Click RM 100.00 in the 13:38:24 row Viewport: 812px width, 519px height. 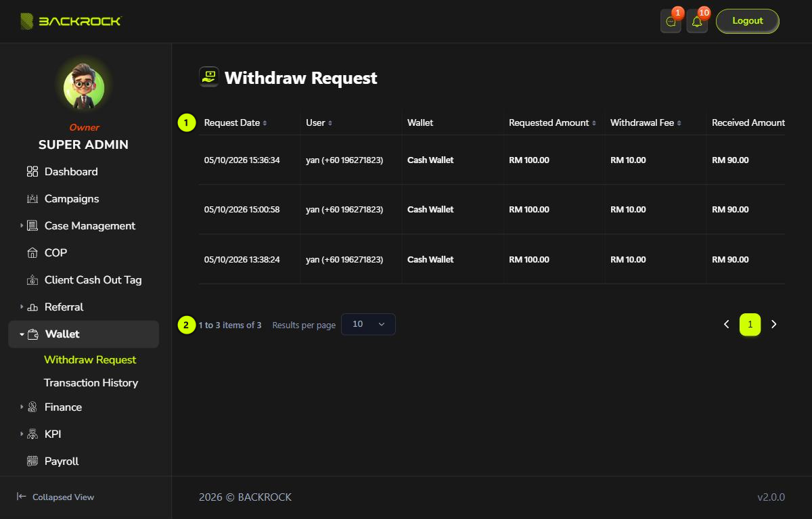tap(529, 260)
